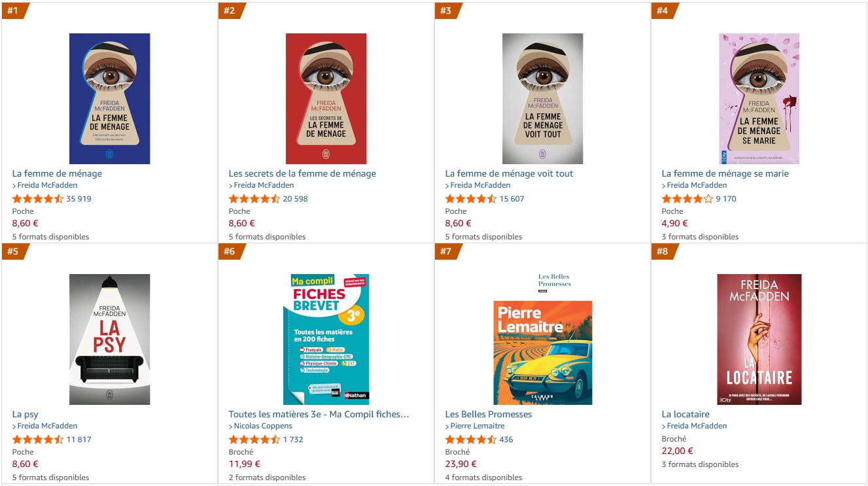Click the "Les secrets de la femme de ménage" title
868x486 pixels.
click(x=302, y=173)
